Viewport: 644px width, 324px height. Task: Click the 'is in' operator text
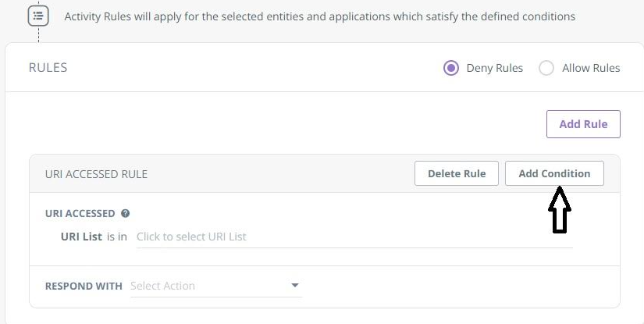pos(117,236)
